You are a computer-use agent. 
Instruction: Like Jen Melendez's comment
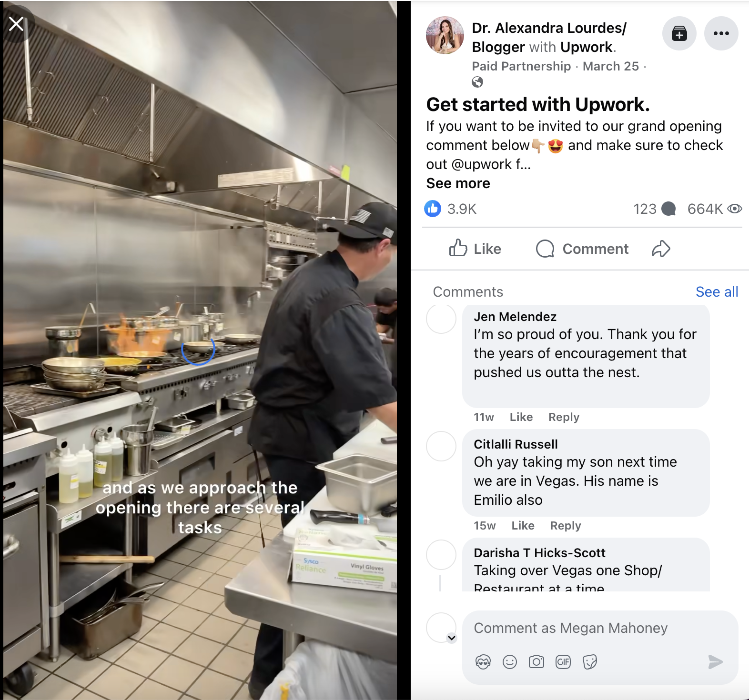(x=521, y=417)
